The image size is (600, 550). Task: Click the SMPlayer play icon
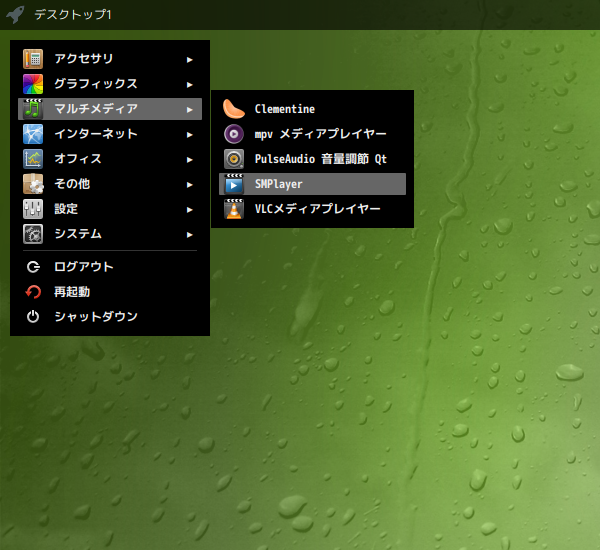(234, 184)
